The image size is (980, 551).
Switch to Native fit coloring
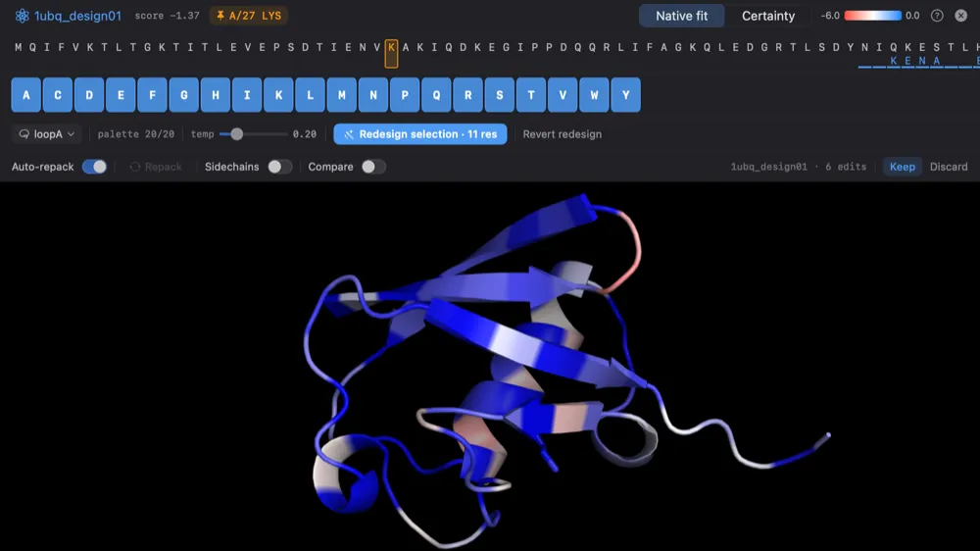681,16
